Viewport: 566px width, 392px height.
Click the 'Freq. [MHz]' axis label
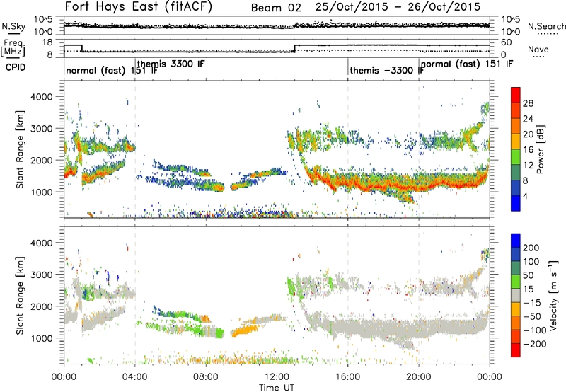(x=13, y=48)
